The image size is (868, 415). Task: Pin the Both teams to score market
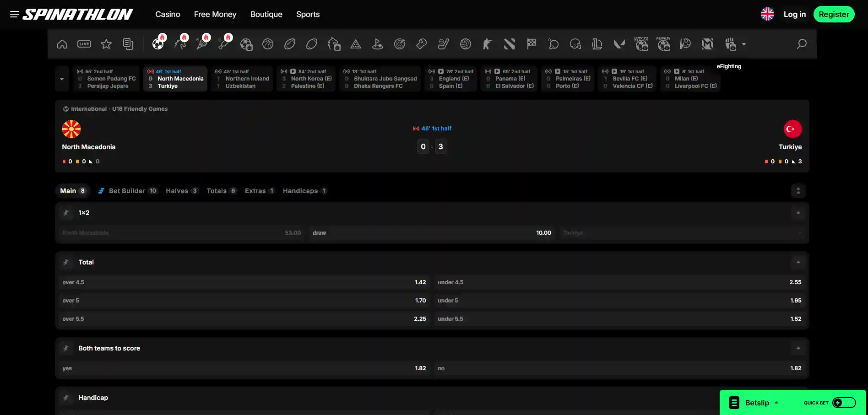point(66,348)
